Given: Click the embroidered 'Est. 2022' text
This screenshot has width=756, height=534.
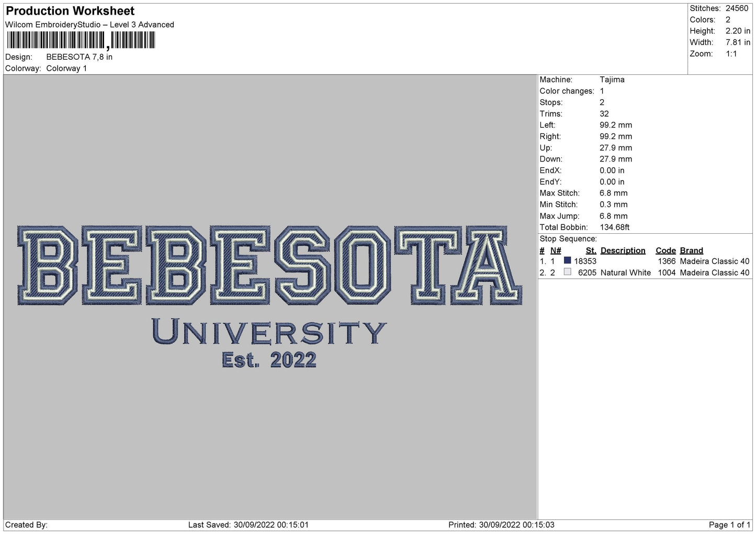Looking at the screenshot, I should click(x=269, y=360).
